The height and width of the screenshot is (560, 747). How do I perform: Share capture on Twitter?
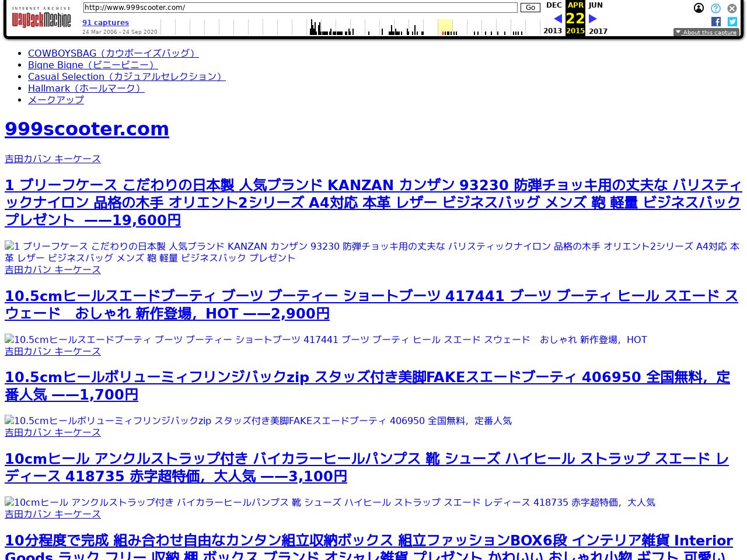pos(732,22)
